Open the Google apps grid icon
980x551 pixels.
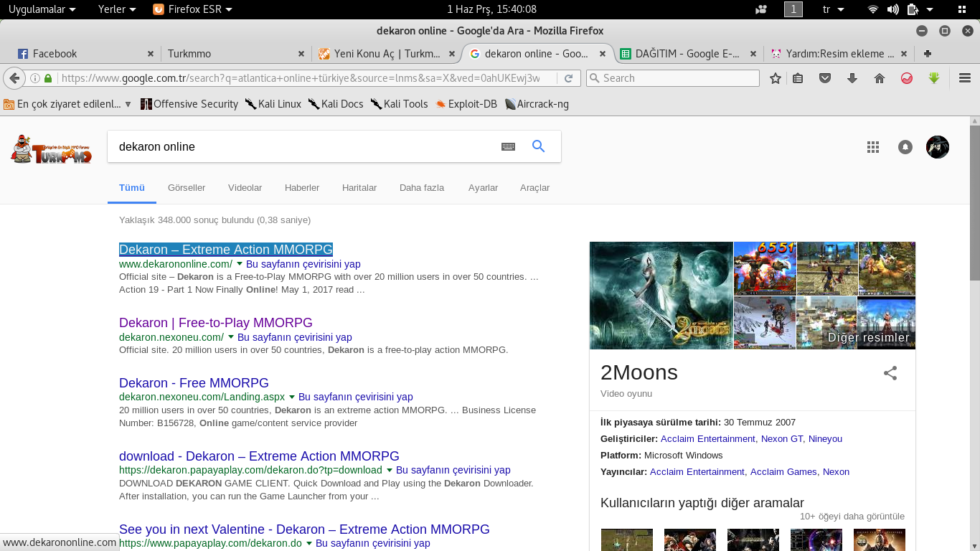coord(872,147)
